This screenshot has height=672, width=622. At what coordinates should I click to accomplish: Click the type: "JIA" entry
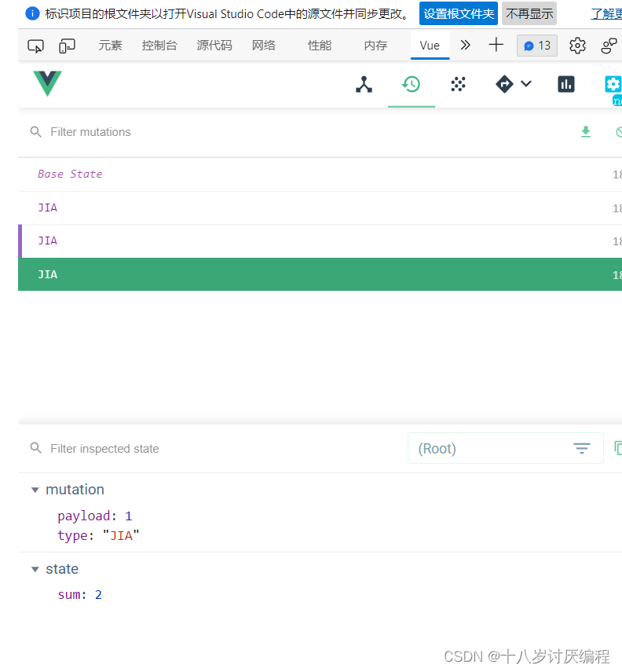point(98,536)
